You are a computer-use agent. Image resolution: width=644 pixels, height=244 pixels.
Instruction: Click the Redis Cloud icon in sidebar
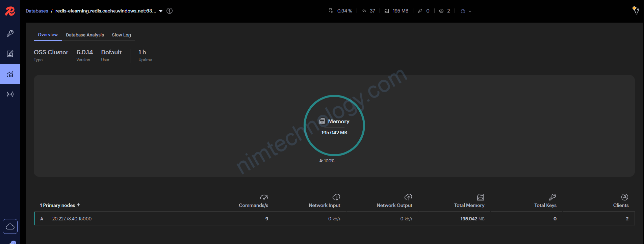(x=10, y=226)
